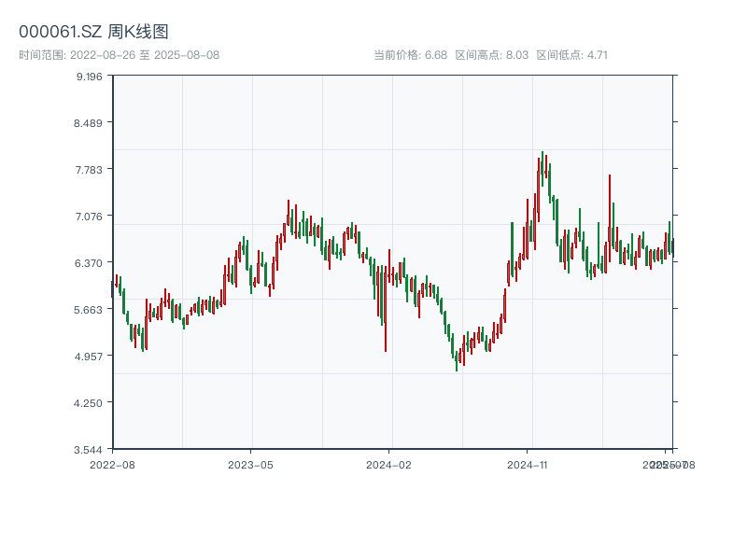
Task: Click the y-axis value 4.957
Action: [x=88, y=357]
